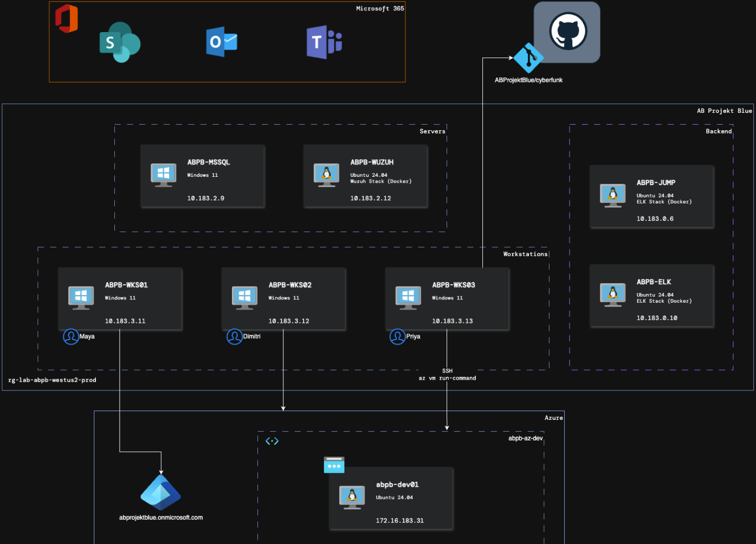Click the ABProjektBlue/cyberfunk repository label

pyautogui.click(x=528, y=80)
